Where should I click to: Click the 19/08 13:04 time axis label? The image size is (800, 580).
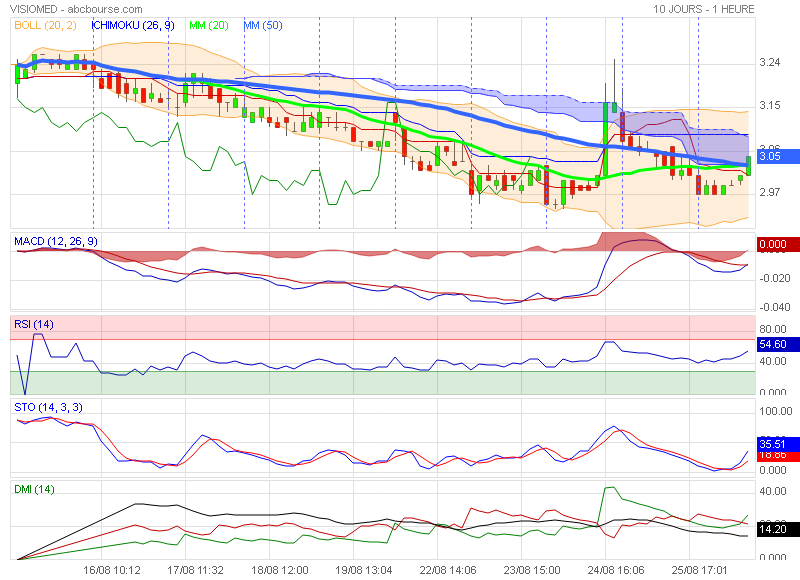[364, 570]
